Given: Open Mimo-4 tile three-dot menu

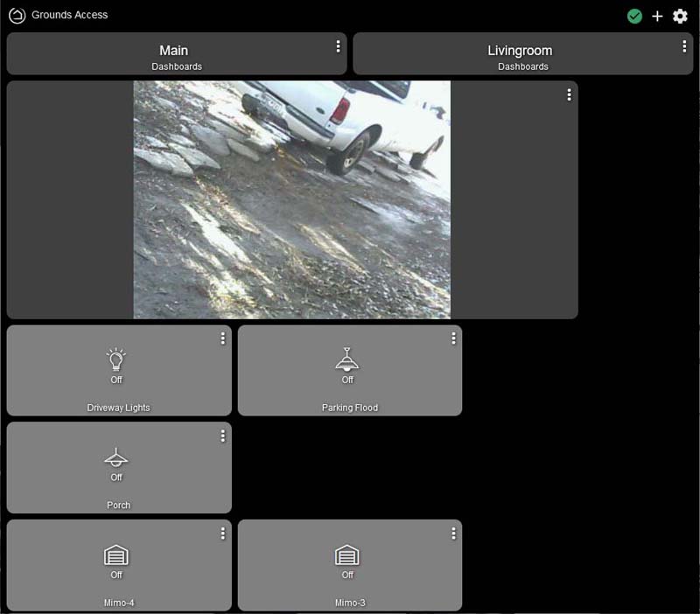Looking at the screenshot, I should pyautogui.click(x=222, y=534).
